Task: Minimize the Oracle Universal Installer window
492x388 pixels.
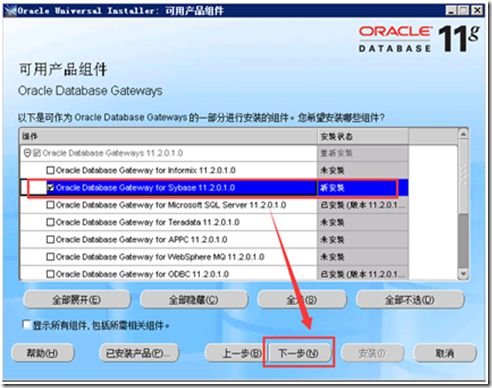Action: [x=451, y=11]
